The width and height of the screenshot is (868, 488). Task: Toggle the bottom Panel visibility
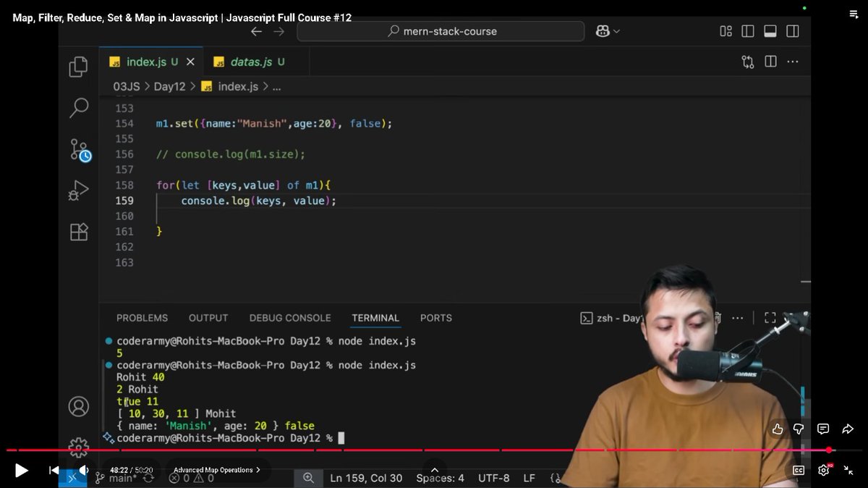[770, 30]
